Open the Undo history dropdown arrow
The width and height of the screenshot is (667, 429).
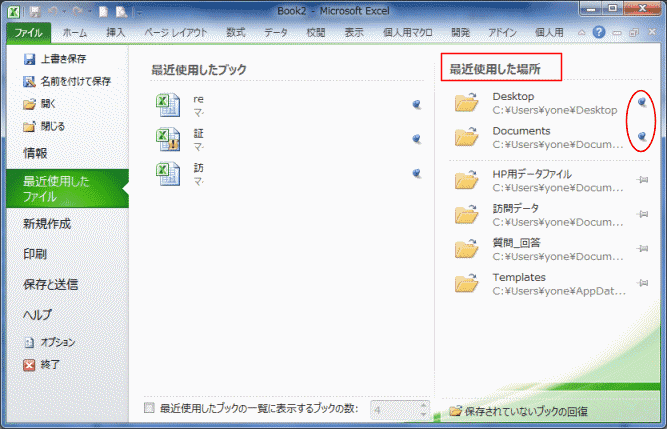(x=64, y=12)
